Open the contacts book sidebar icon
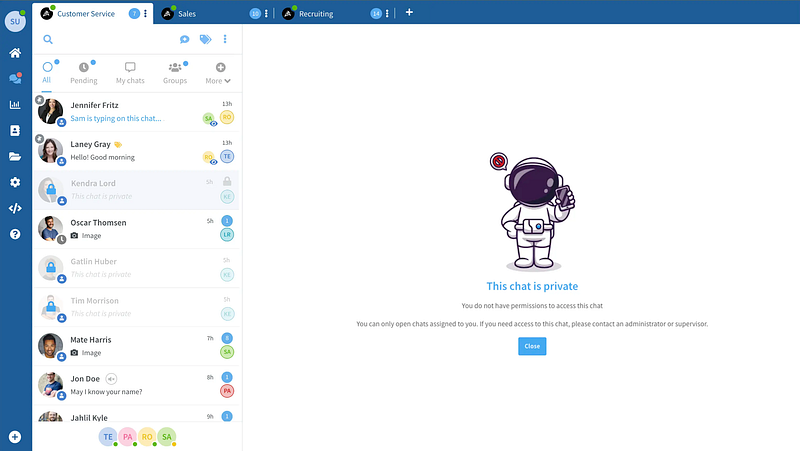The width and height of the screenshot is (800, 451). 15,130
